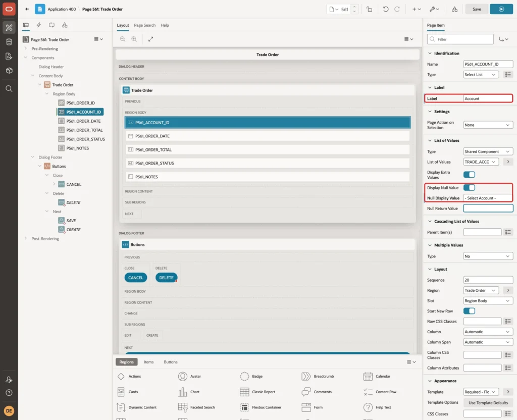Collapse the Identification section
This screenshot has height=420, width=517.
(x=430, y=53)
